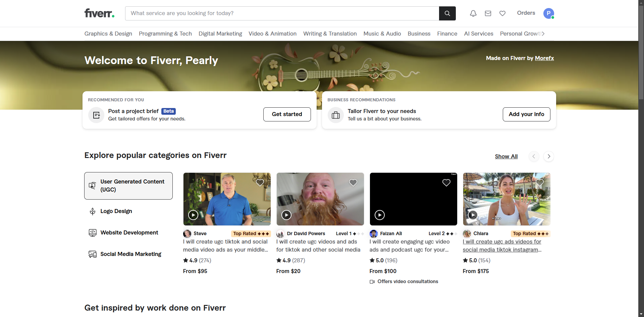
Task: Open Steve's ugc tiktok gig title
Action: coord(226,246)
